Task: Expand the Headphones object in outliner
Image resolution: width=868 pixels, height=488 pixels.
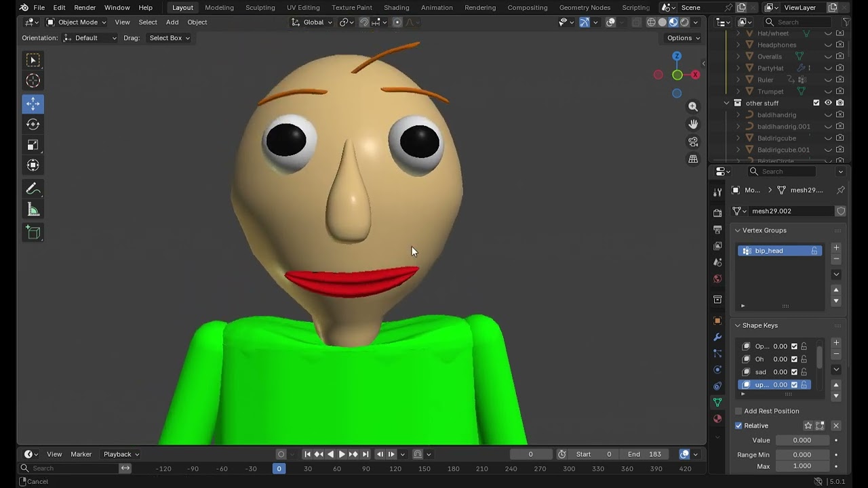Action: coord(738,45)
